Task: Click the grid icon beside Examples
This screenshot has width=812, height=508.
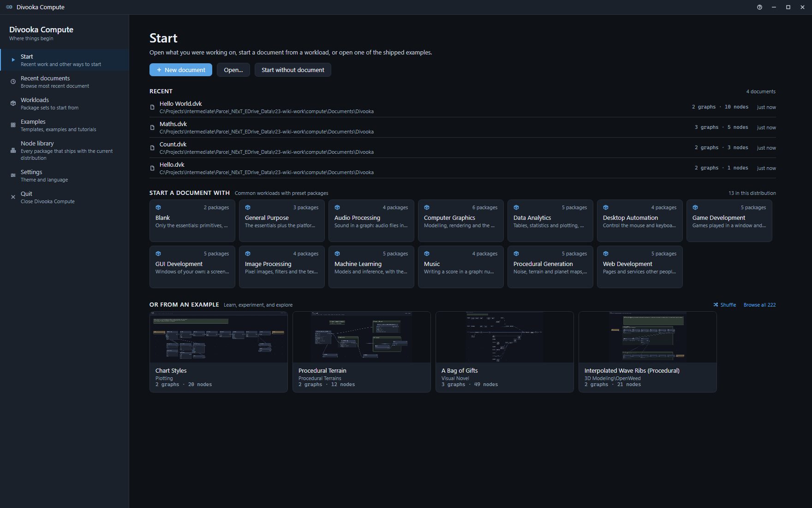Action: [x=13, y=125]
